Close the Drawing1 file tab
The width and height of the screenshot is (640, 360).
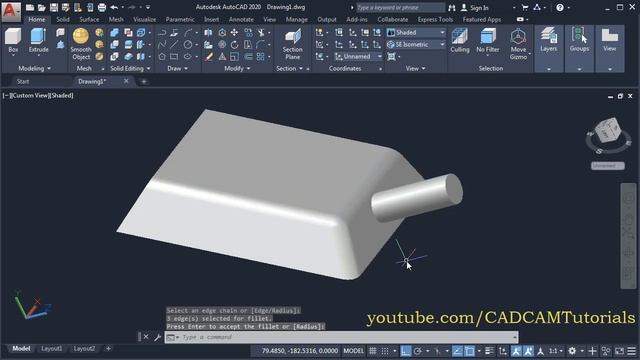tap(126, 81)
